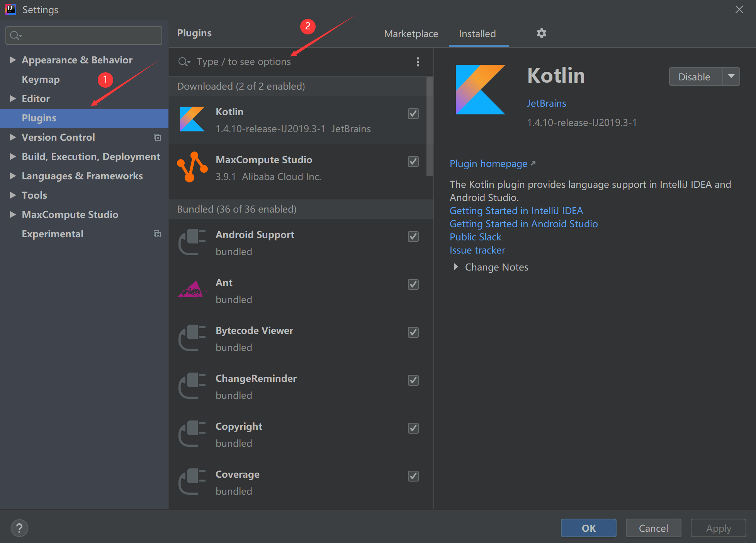The height and width of the screenshot is (543, 756).
Task: Expand the Appearance & Behavior tree node
Action: (13, 60)
